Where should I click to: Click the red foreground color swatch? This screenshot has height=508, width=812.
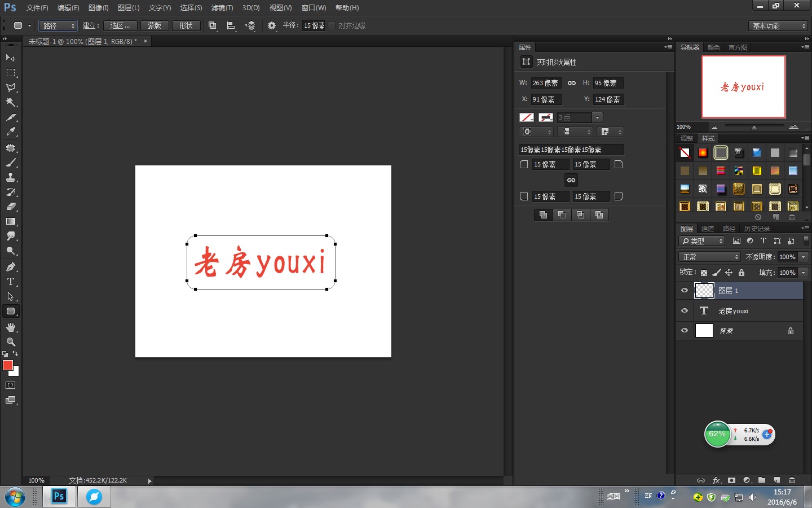click(7, 366)
